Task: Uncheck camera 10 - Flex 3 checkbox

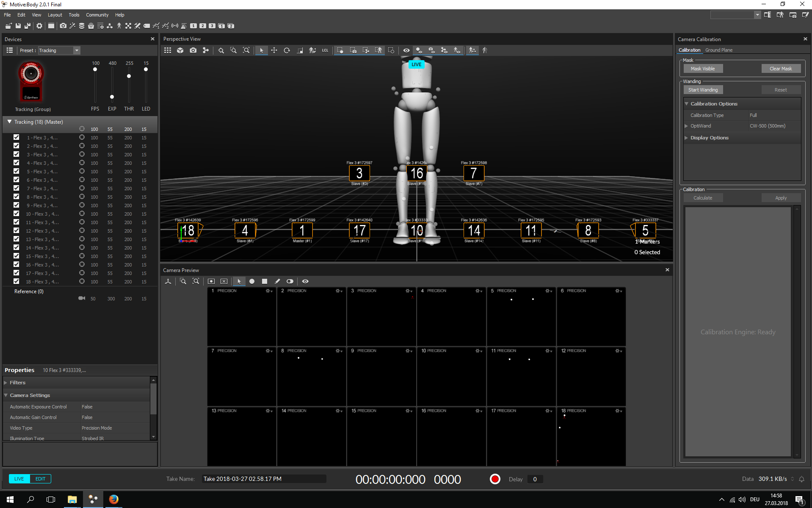Action: [16, 214]
